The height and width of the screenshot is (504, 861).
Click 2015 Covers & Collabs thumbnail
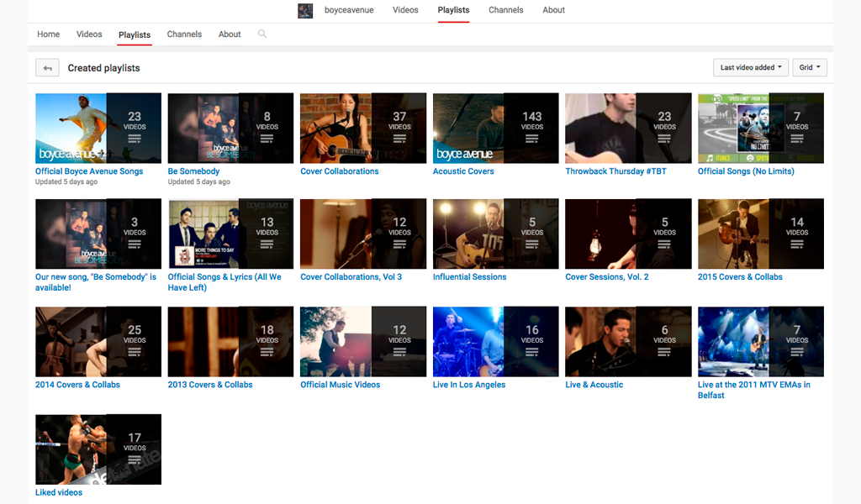click(x=760, y=234)
